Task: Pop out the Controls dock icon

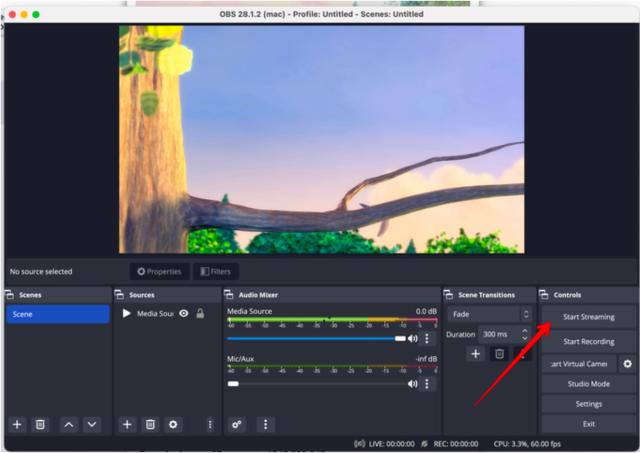Action: point(544,295)
